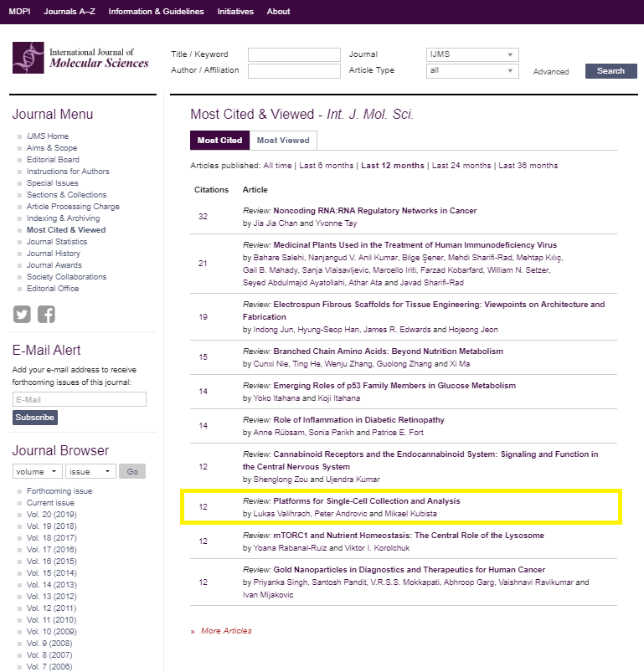Open the journal's Twitter page icon
This screenshot has height=672, width=644.
pos(22,314)
